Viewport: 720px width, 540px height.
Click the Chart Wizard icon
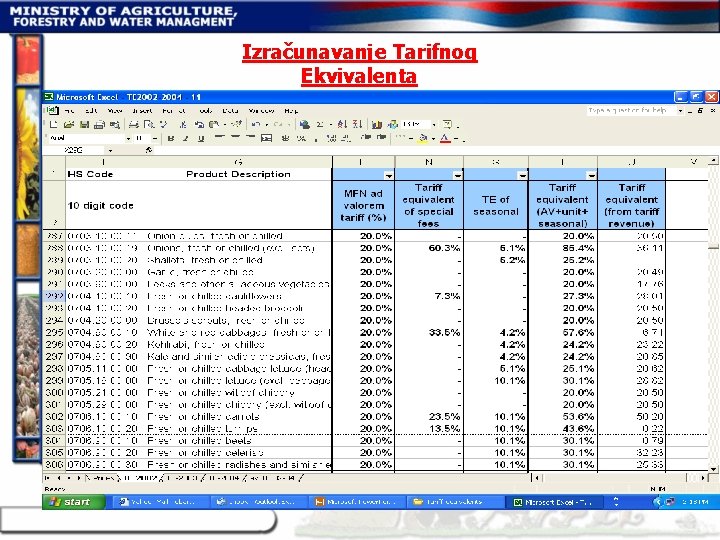coord(377,124)
